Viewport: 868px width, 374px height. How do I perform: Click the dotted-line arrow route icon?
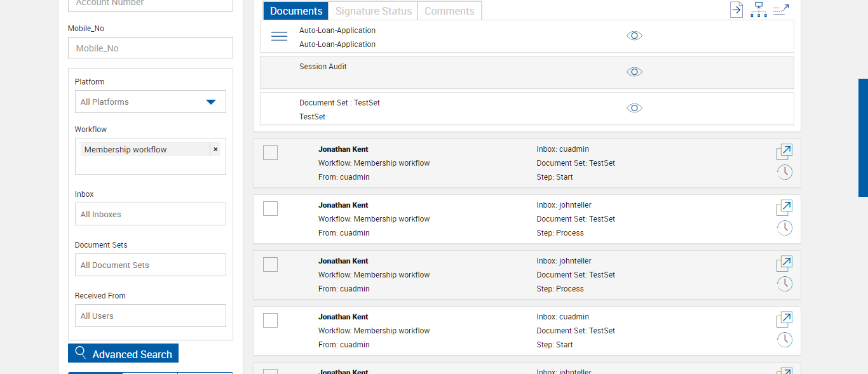[x=781, y=10]
